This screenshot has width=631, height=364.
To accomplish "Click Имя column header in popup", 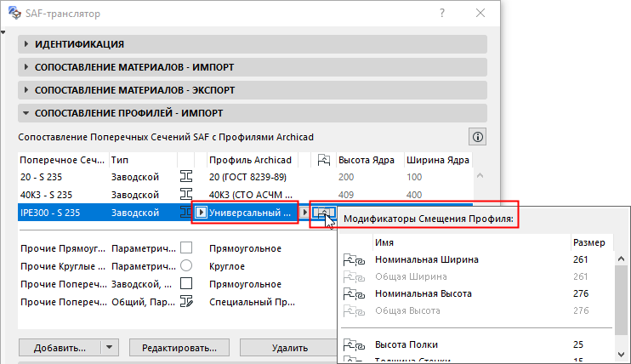I will [471, 242].
